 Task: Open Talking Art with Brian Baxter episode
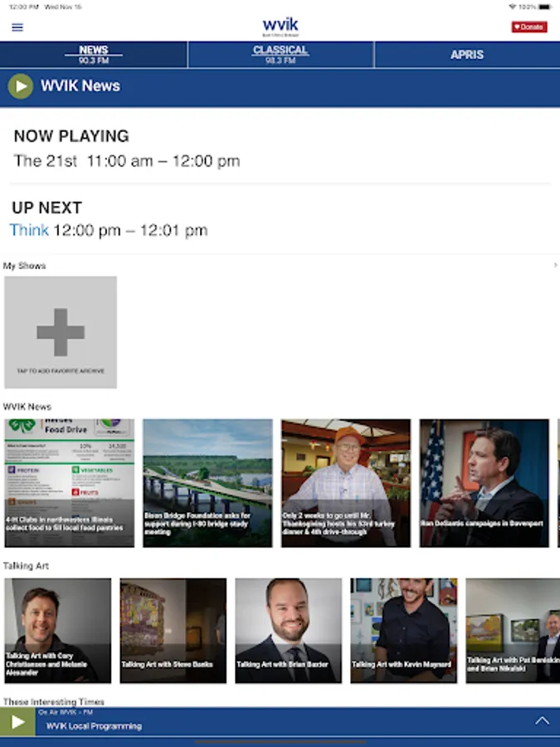(x=288, y=631)
